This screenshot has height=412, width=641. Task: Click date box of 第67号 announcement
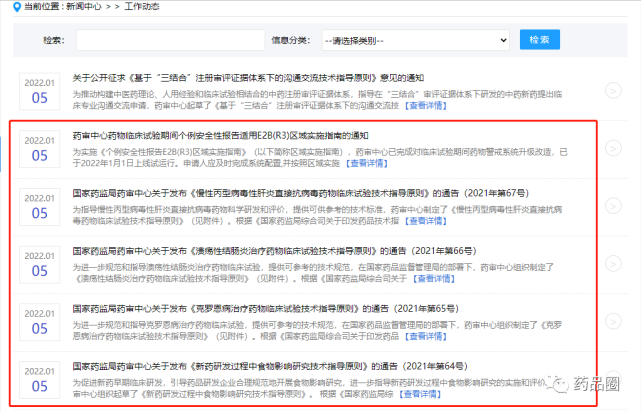pos(40,207)
